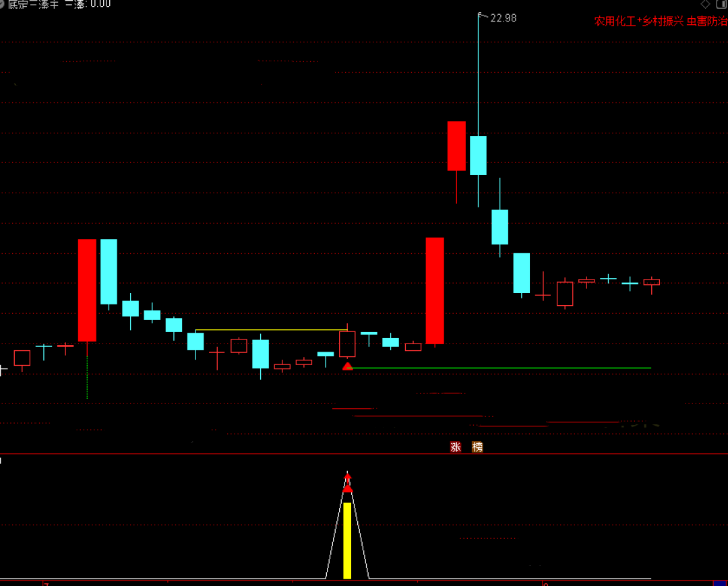Click the 农用化工 sector link
The width and height of the screenshot is (728, 586).
coord(615,22)
